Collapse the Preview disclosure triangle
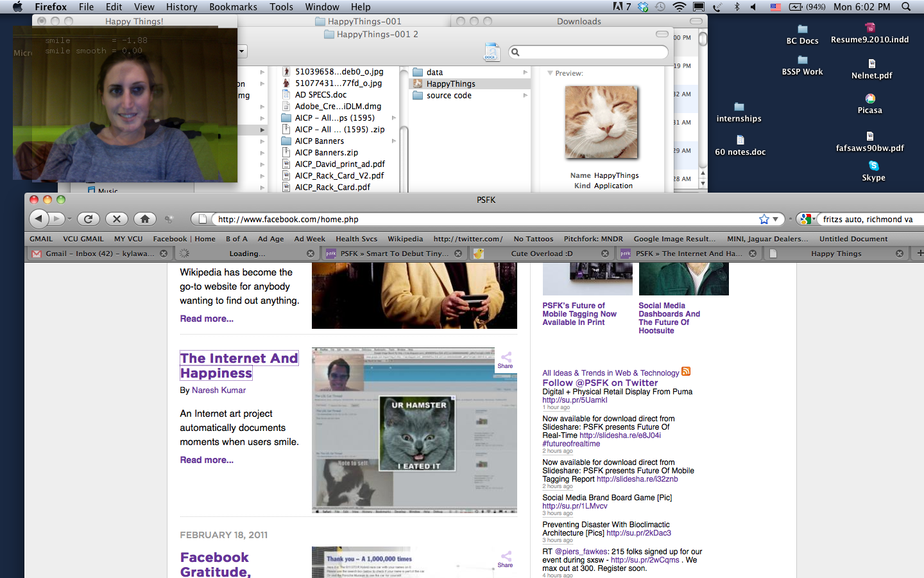This screenshot has width=924, height=578. 550,73
